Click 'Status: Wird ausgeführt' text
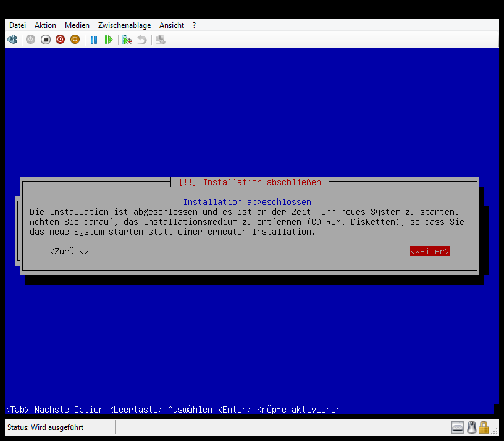Screen dimensions: 504x441 [45, 427]
